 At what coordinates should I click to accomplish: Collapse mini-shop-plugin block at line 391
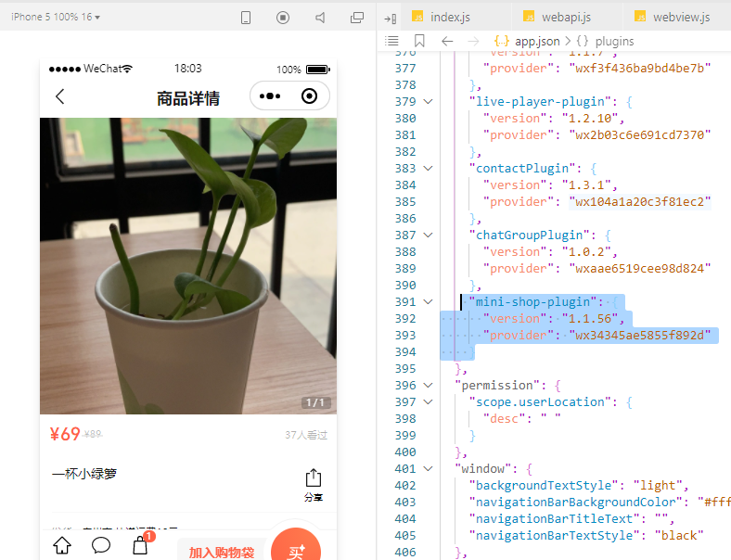[x=428, y=301]
